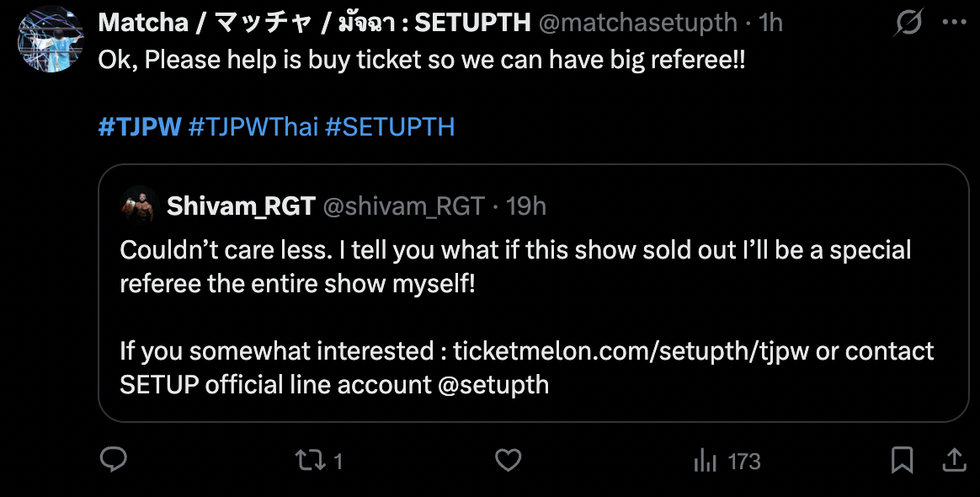Open the 1h timestamp of the post
The height and width of the screenshot is (497, 980).
(770, 23)
